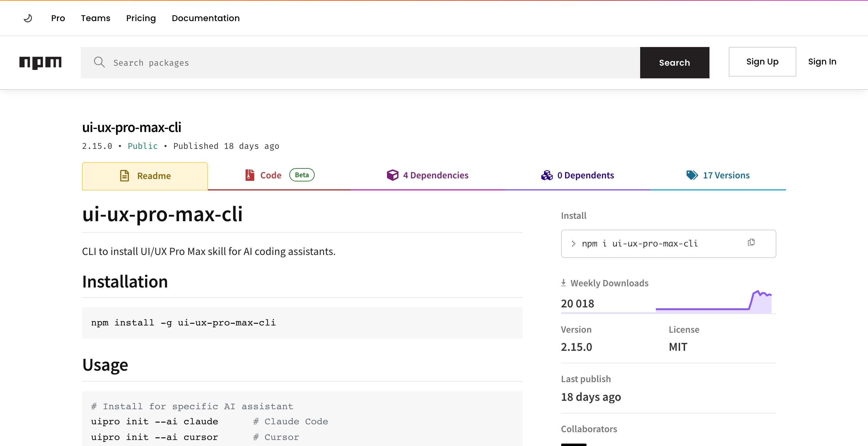868x446 pixels.
Task: Open Documentation link
Action: tap(206, 18)
